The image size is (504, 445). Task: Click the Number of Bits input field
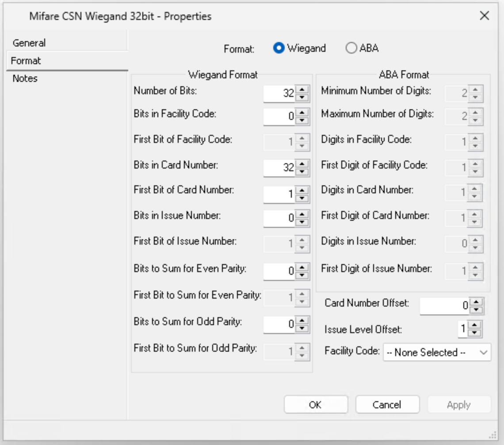(x=279, y=94)
